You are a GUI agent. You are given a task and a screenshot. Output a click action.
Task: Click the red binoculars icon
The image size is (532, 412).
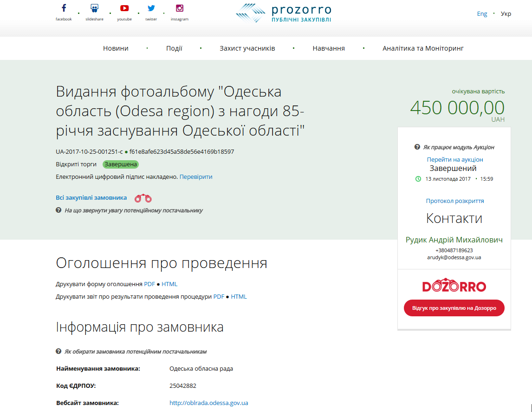click(x=143, y=198)
